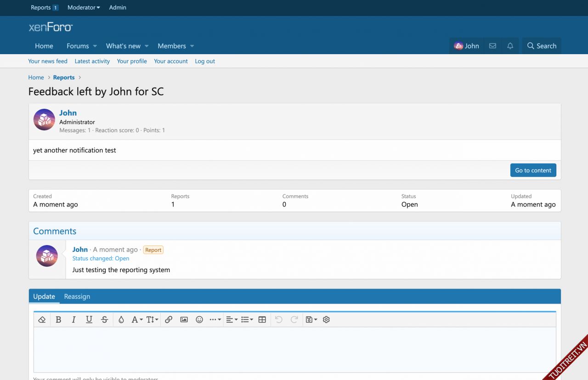
Task: Open the smilies emoji picker
Action: click(199, 319)
